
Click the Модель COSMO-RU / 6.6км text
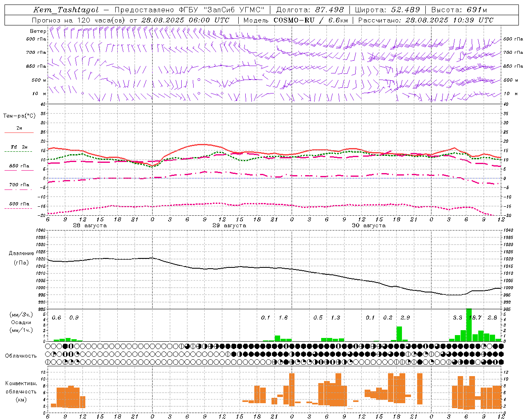tap(296, 20)
